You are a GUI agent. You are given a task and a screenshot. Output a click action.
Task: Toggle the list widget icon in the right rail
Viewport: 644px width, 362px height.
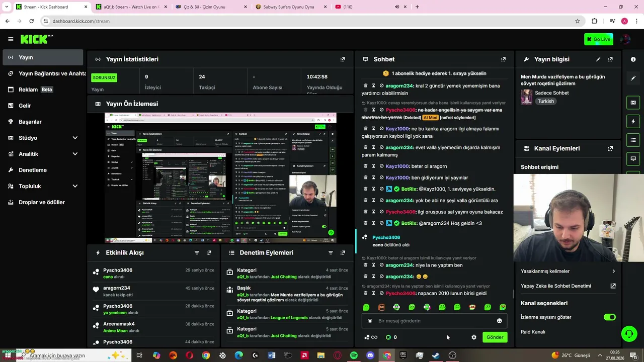pos(633,140)
